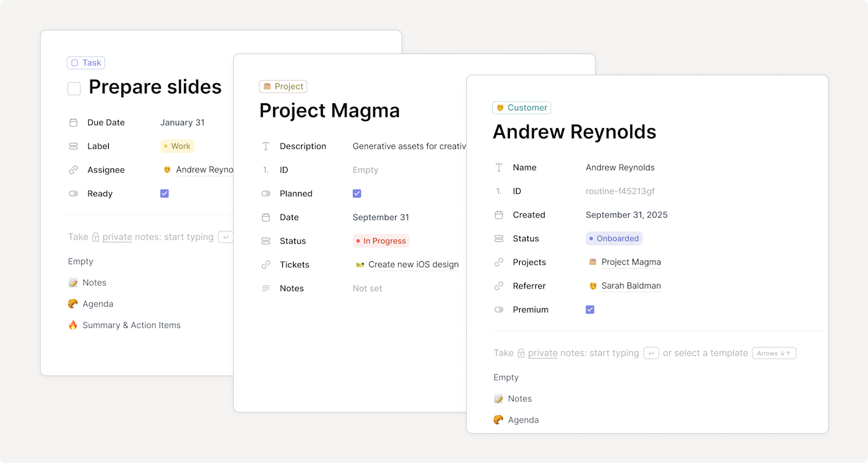Click the Date calendar icon in Project card
Image resolution: width=868 pixels, height=463 pixels.
tap(266, 218)
